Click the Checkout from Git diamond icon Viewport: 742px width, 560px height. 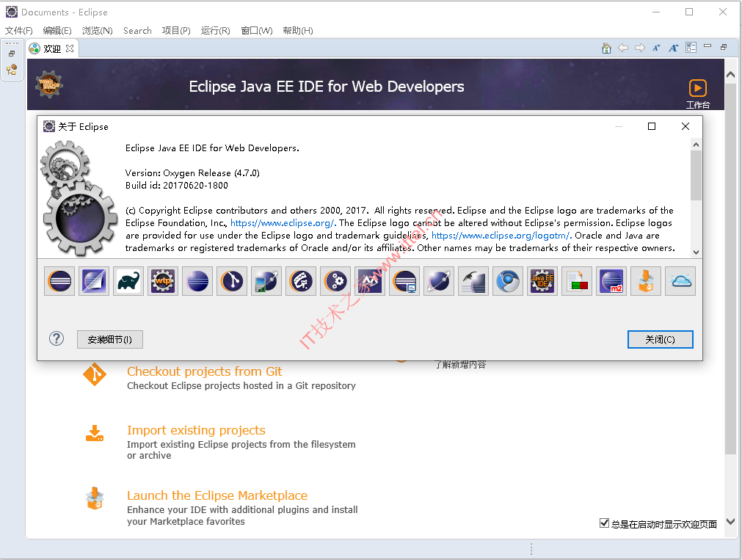[95, 374]
